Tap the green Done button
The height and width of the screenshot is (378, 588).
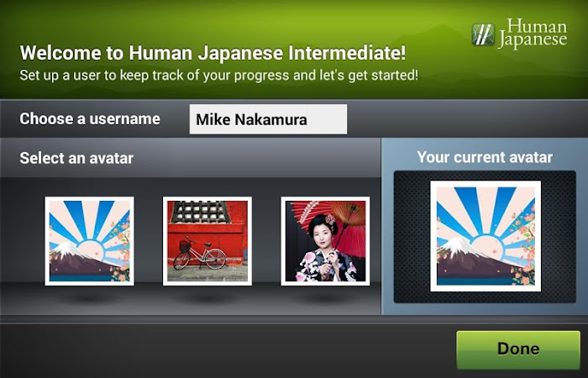tap(518, 349)
